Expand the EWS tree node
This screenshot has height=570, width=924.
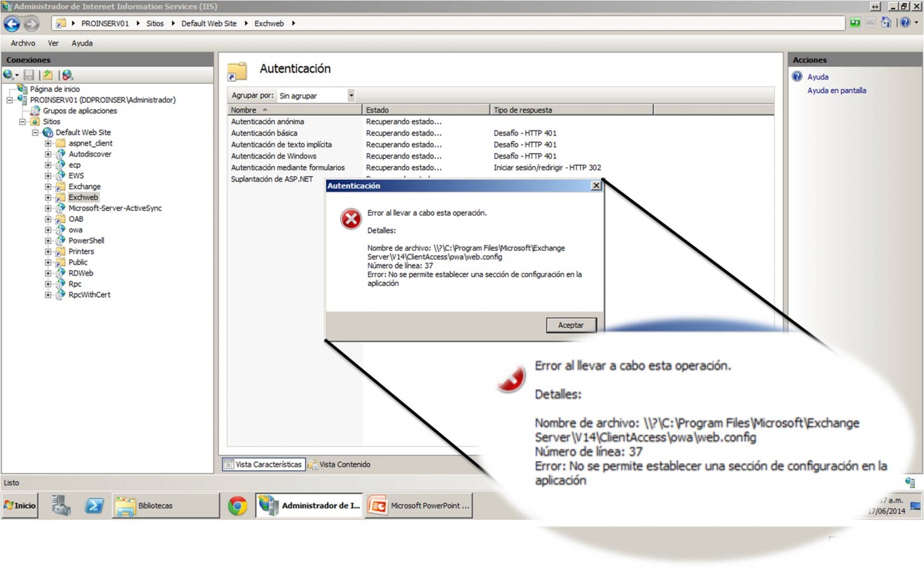[x=48, y=176]
